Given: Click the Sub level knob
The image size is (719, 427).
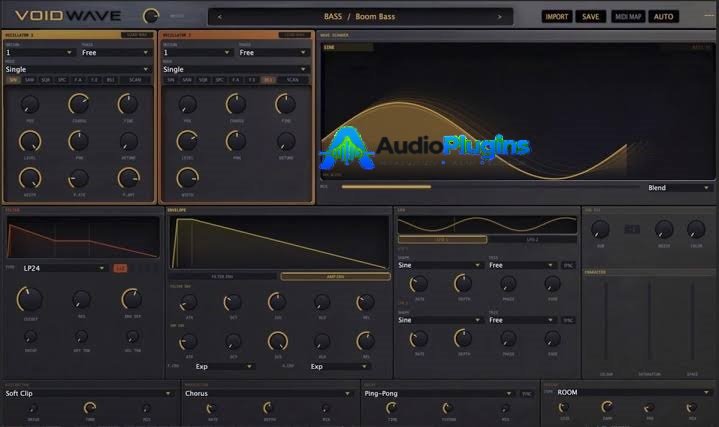Looking at the screenshot, I should [x=600, y=229].
